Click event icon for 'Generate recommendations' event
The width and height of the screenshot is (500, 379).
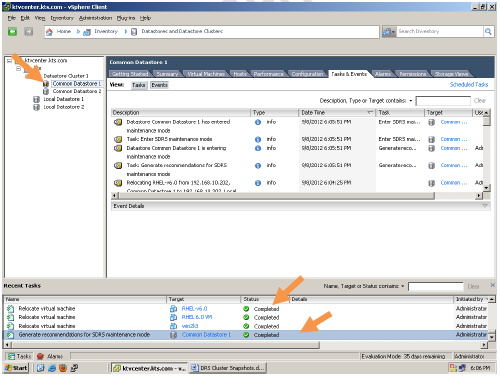pos(118,165)
